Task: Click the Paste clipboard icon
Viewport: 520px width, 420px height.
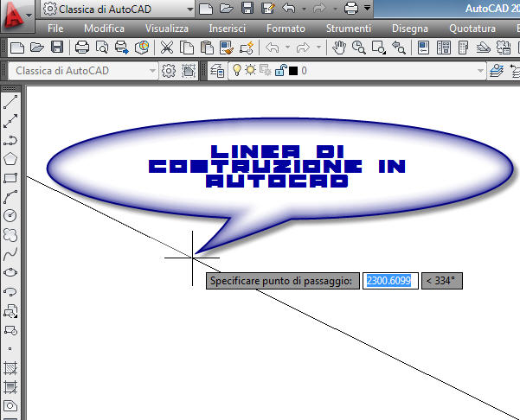Action: coord(207,48)
